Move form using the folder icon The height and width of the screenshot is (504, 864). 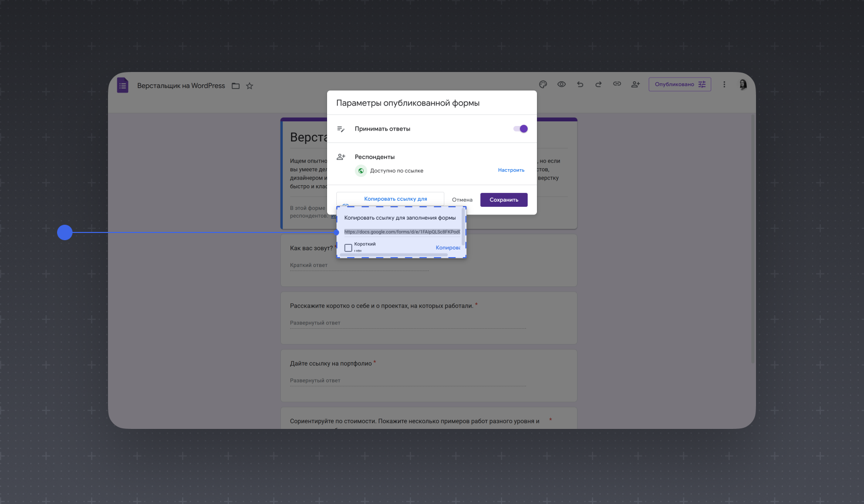(x=236, y=86)
